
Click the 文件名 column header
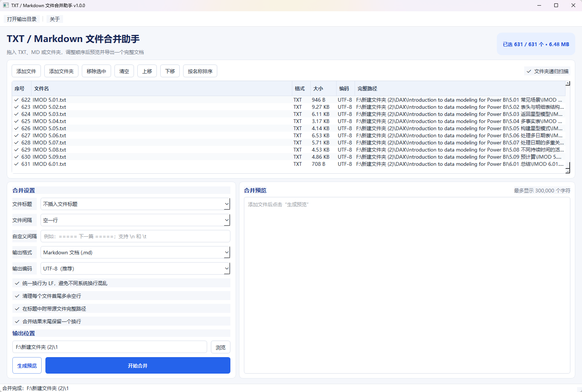pos(161,89)
